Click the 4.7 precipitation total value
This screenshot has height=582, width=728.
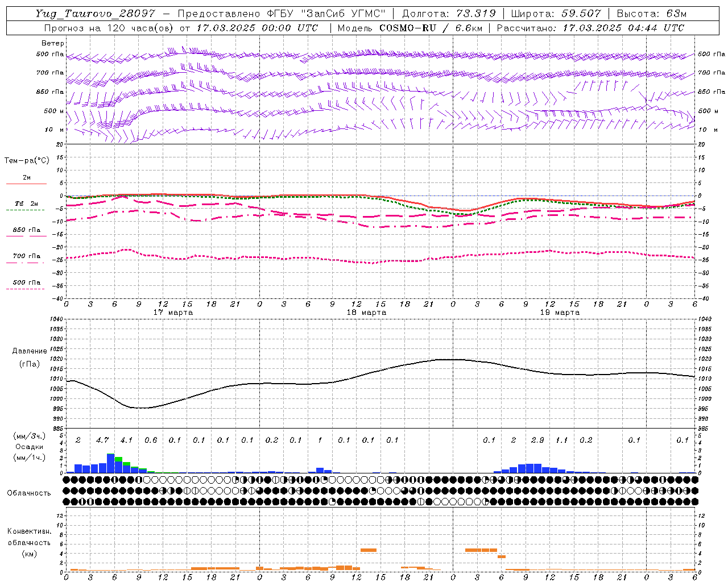point(102,440)
